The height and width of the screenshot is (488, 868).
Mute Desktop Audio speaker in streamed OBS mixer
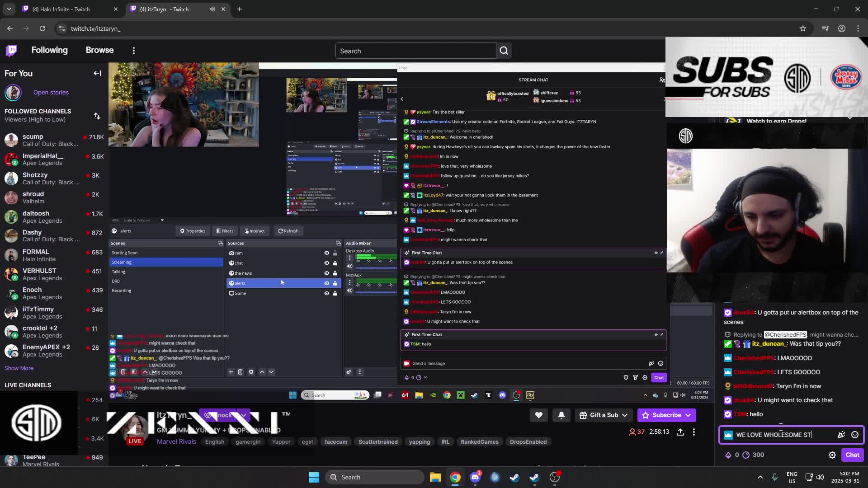pos(349,266)
